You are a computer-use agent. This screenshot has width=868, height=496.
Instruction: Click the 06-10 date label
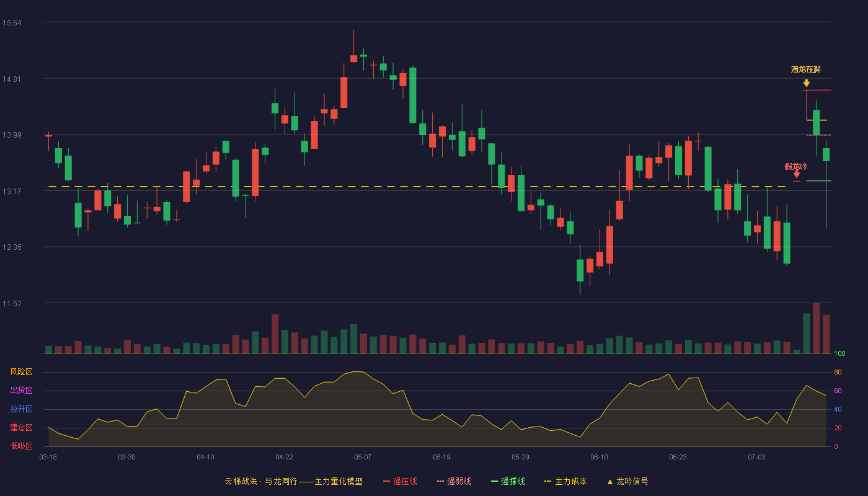pyautogui.click(x=599, y=457)
